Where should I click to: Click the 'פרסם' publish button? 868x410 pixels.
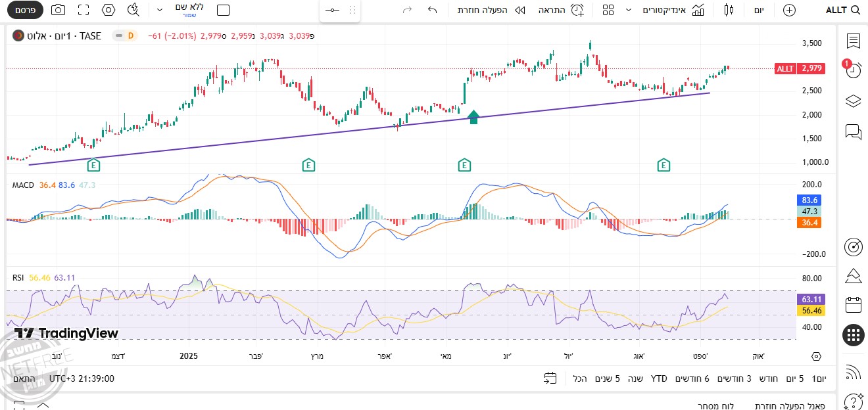tap(25, 10)
